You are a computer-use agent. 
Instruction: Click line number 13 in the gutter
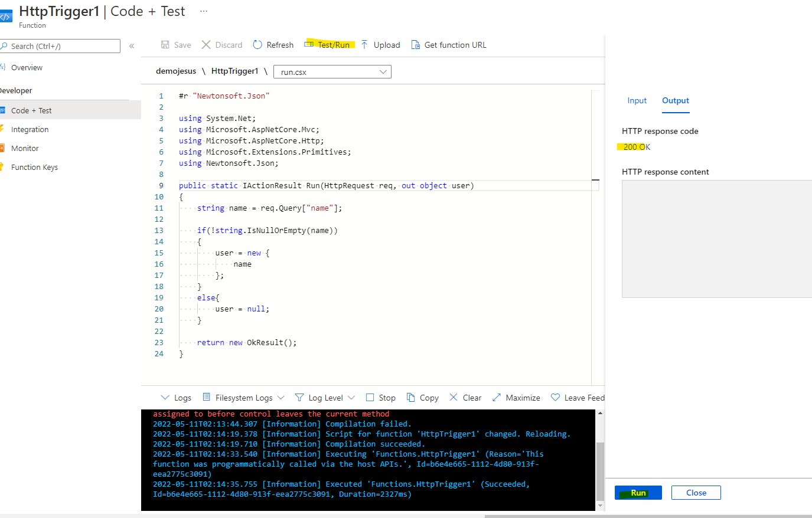[x=159, y=230]
